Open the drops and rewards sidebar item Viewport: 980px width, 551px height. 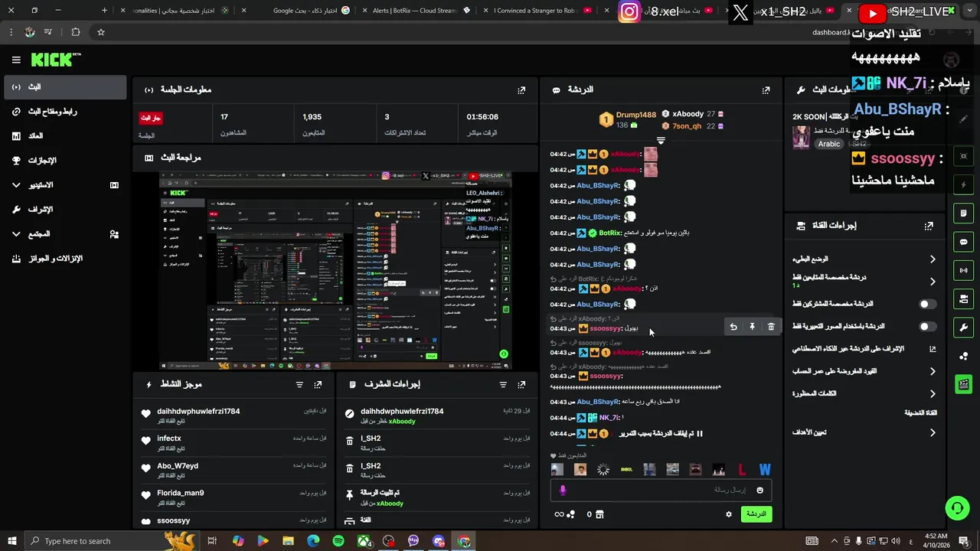(x=65, y=259)
